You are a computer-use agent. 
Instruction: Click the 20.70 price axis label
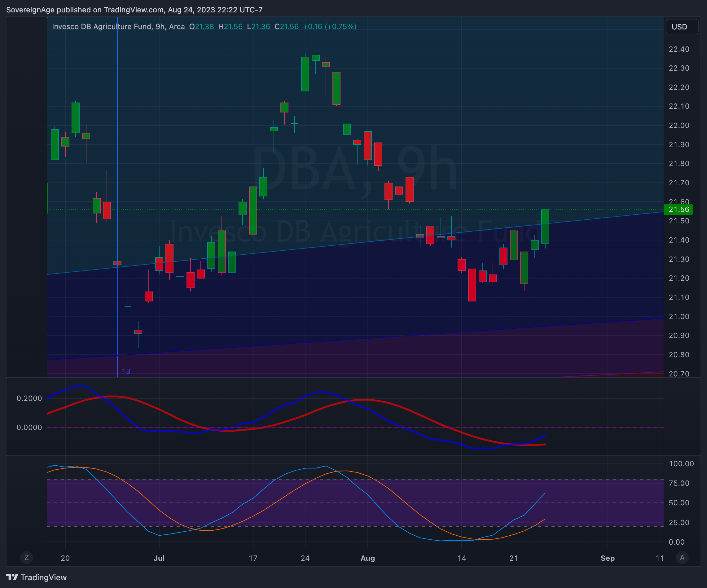(679, 374)
